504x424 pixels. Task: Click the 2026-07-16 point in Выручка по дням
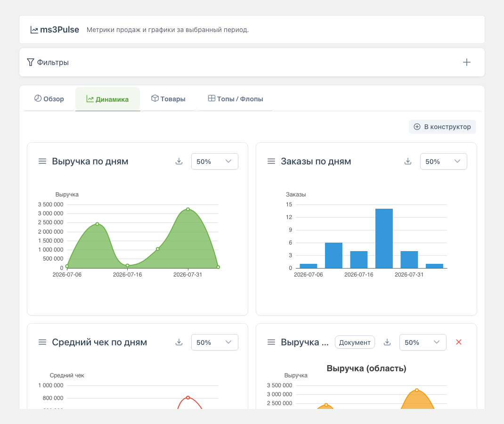(128, 266)
